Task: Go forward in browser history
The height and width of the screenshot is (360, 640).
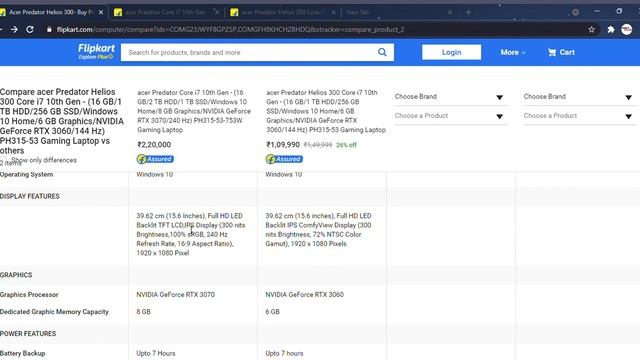Action: point(14,29)
